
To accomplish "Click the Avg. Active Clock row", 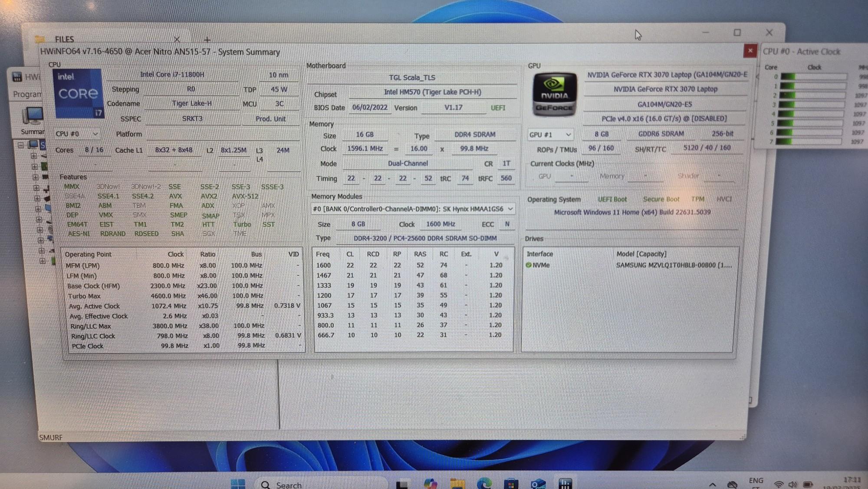I will [185, 306].
